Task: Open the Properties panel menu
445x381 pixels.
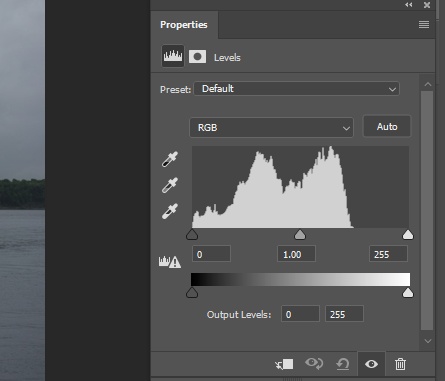Action: click(x=424, y=25)
